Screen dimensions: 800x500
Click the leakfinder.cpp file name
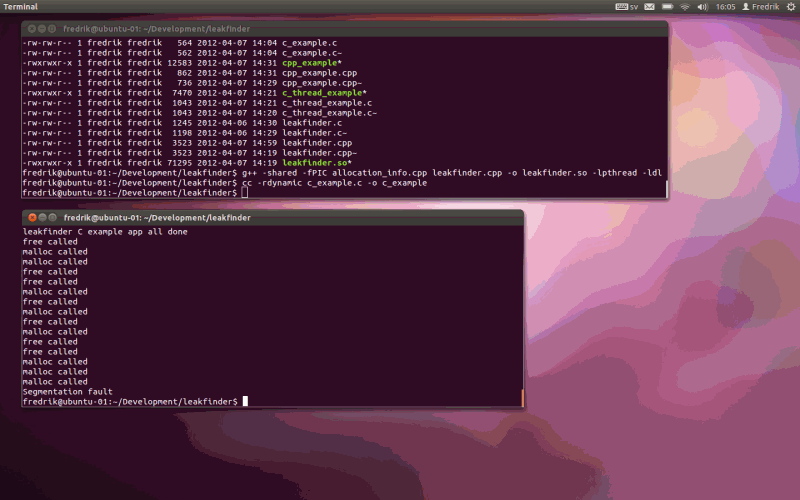[317, 143]
